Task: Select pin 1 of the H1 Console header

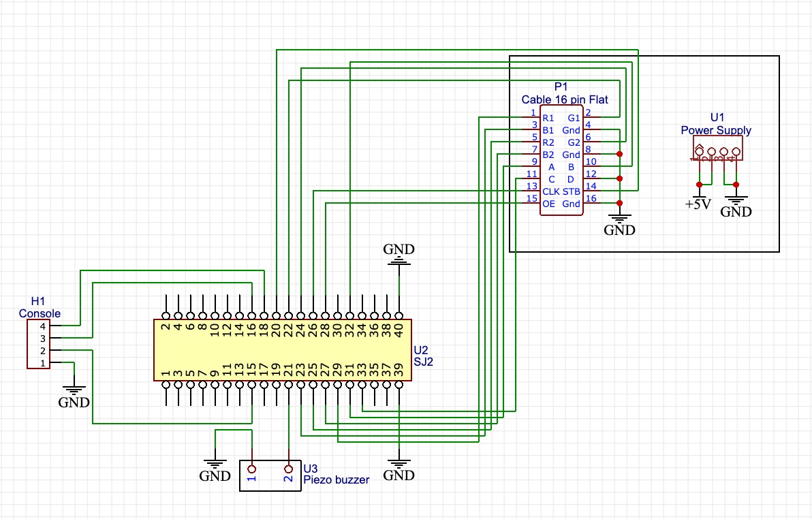Action: (42, 363)
